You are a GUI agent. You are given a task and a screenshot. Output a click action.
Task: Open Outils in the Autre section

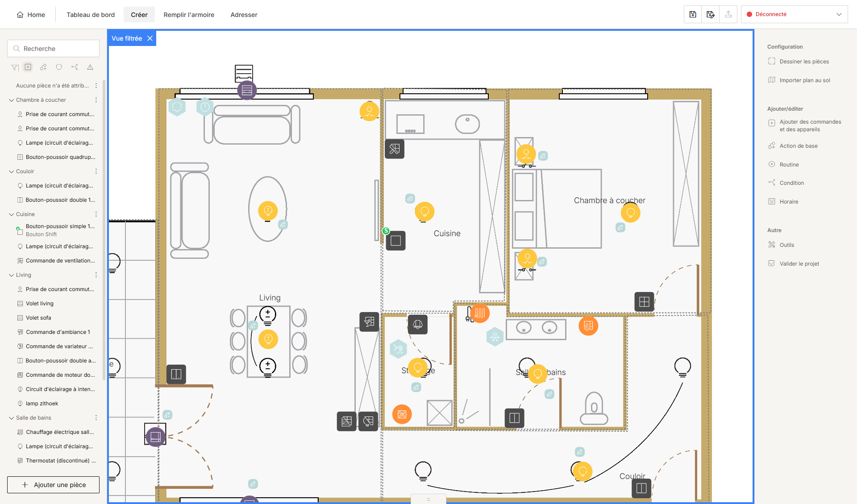(x=781, y=245)
